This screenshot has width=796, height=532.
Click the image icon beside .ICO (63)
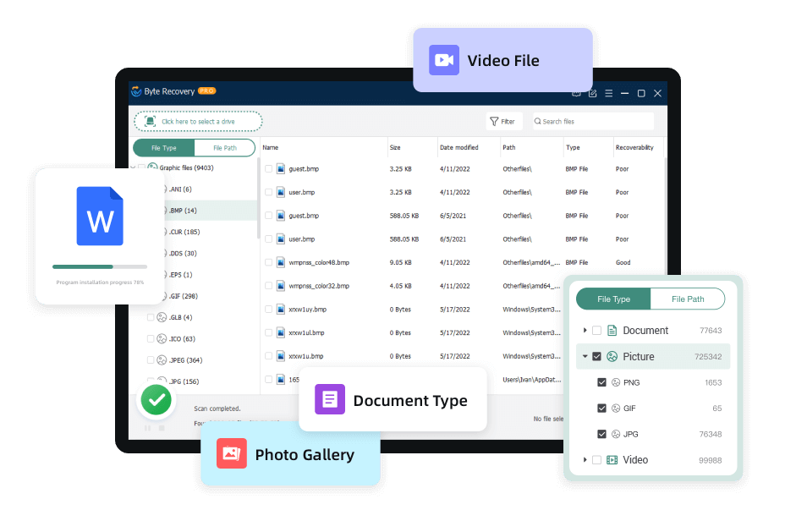pyautogui.click(x=162, y=338)
